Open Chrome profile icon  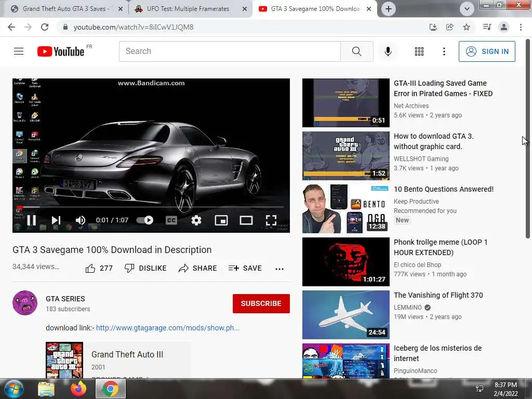(504, 27)
